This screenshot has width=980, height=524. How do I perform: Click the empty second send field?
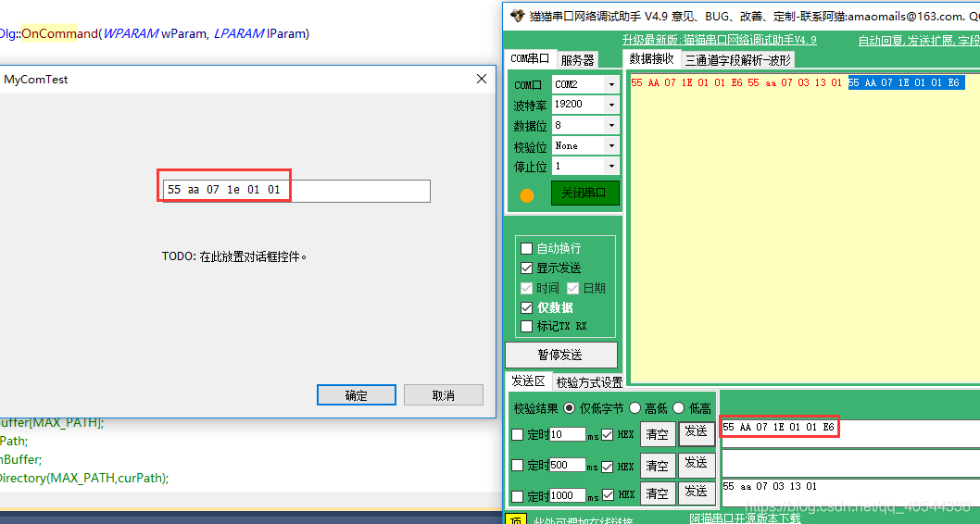[x=850, y=463]
